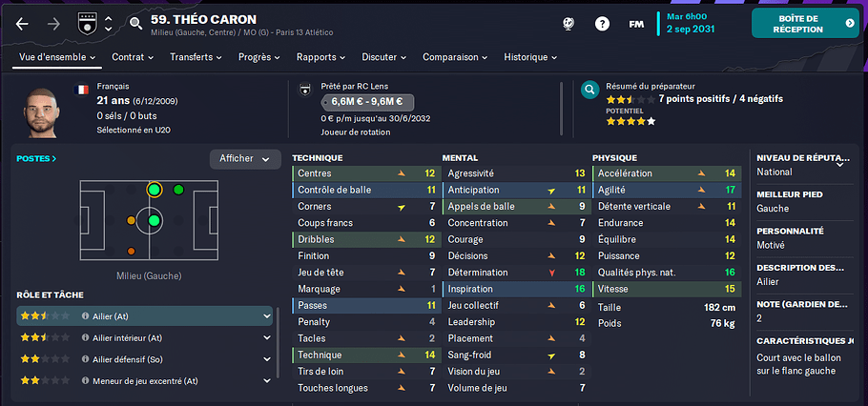Select the Ailier (At) role row
Image resolution: width=868 pixels, height=406 pixels.
click(x=143, y=315)
